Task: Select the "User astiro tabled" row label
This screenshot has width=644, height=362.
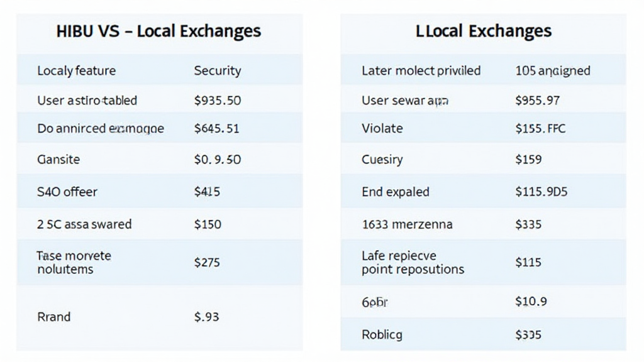Action: coord(87,101)
